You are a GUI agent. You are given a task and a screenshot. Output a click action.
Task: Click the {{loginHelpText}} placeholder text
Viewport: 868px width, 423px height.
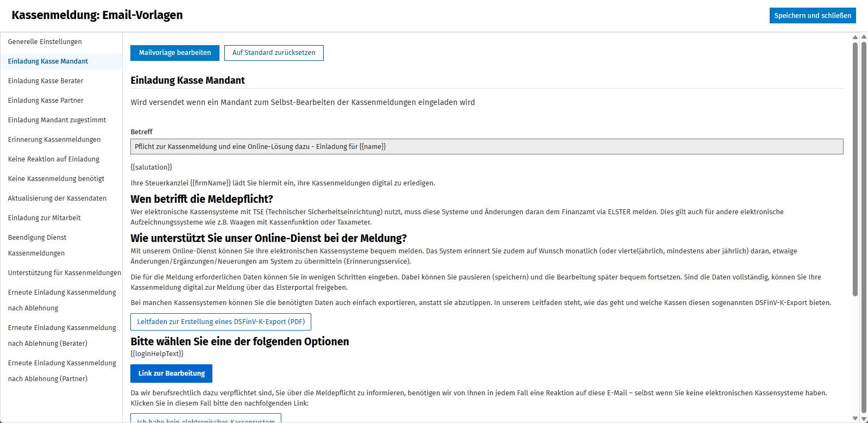pyautogui.click(x=157, y=354)
